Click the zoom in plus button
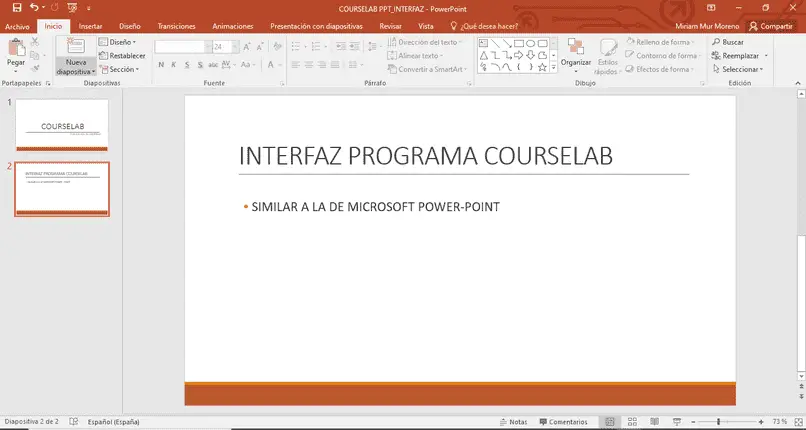This screenshot has height=430, width=806. [x=761, y=422]
